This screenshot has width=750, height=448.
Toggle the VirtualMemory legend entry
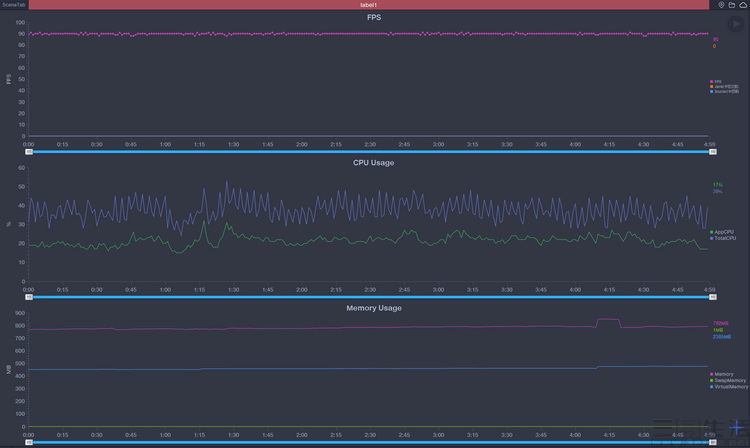(x=729, y=387)
